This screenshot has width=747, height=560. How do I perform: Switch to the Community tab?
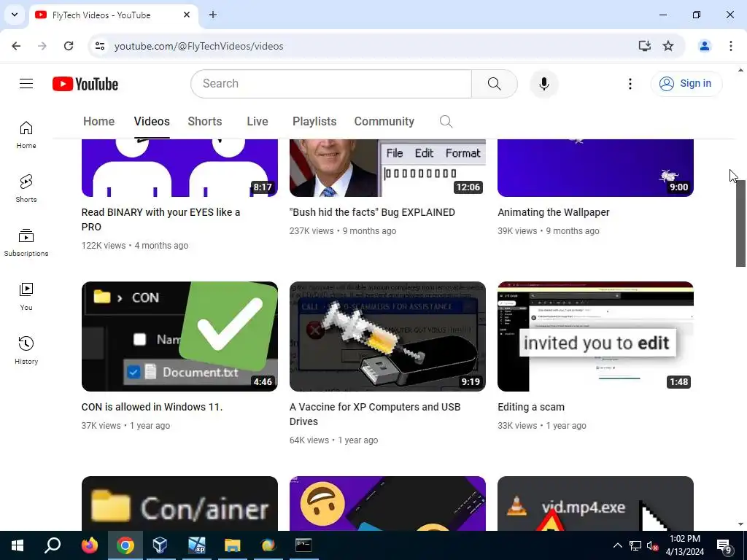tap(384, 122)
